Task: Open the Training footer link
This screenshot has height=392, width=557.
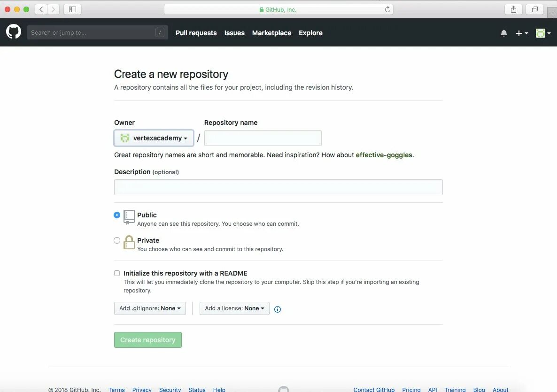Action: point(455,390)
